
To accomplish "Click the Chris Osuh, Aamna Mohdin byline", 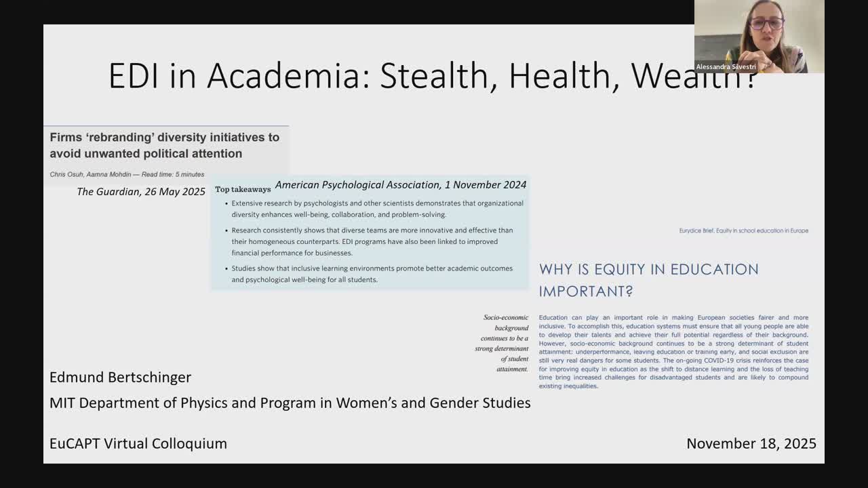I will click(x=90, y=174).
